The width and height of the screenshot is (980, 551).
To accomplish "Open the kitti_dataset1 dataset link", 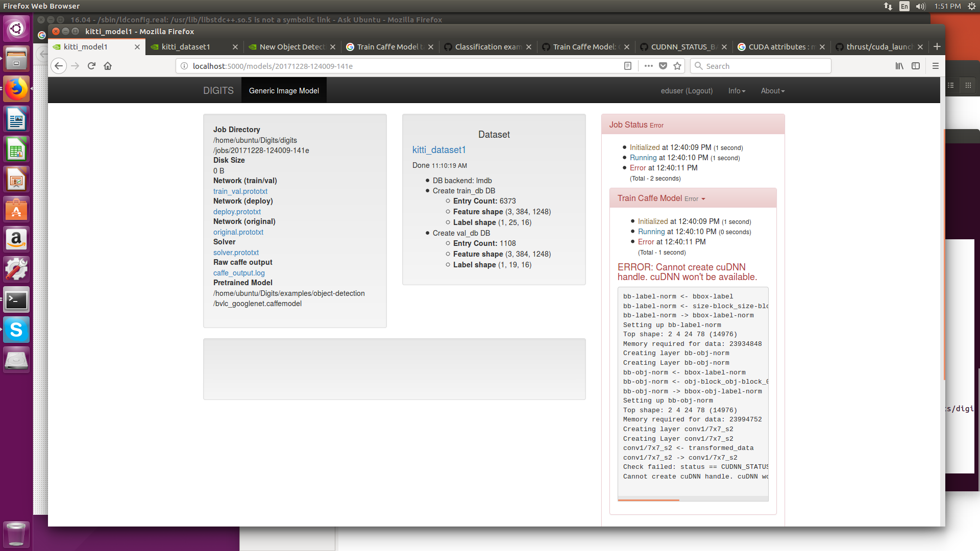I will click(439, 150).
